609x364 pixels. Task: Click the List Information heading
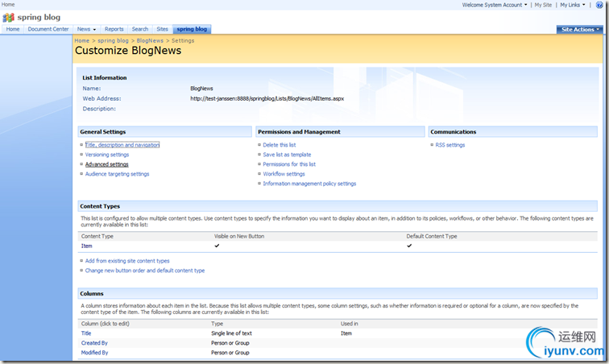[105, 77]
